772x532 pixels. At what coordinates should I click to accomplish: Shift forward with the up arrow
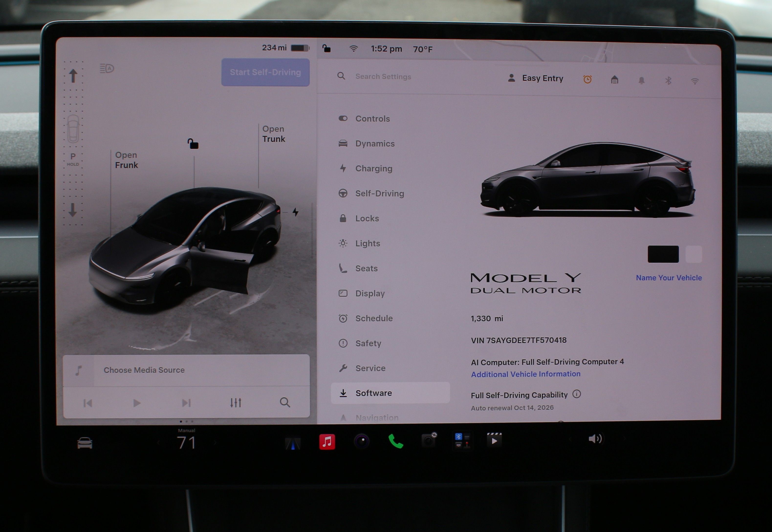click(73, 76)
